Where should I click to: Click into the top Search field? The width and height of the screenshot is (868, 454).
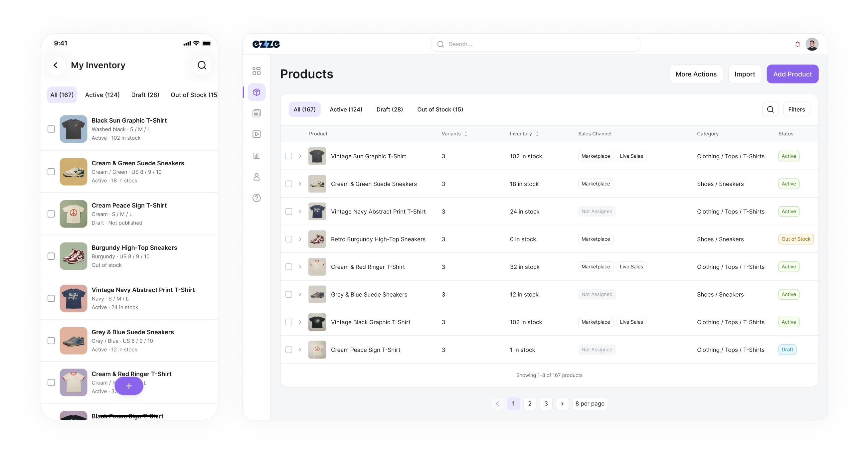(535, 44)
